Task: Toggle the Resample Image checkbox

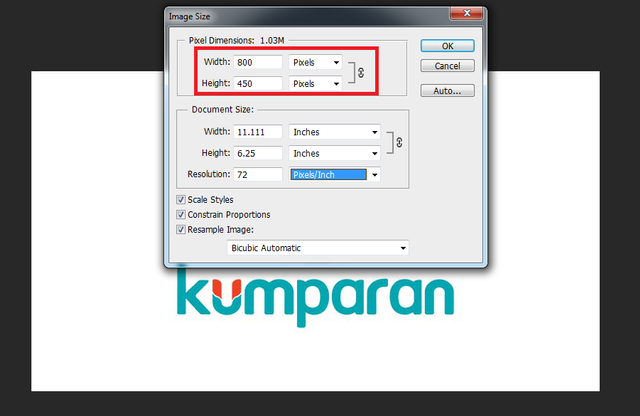Action: [x=181, y=229]
